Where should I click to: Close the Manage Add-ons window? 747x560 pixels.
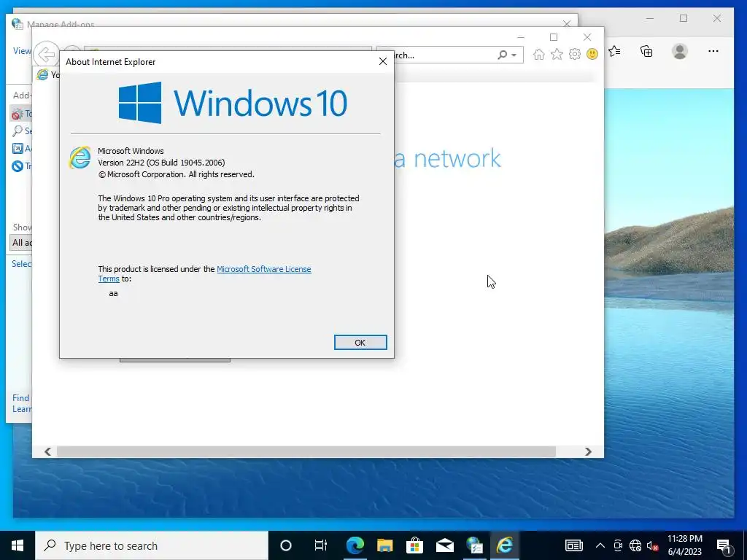[566, 23]
